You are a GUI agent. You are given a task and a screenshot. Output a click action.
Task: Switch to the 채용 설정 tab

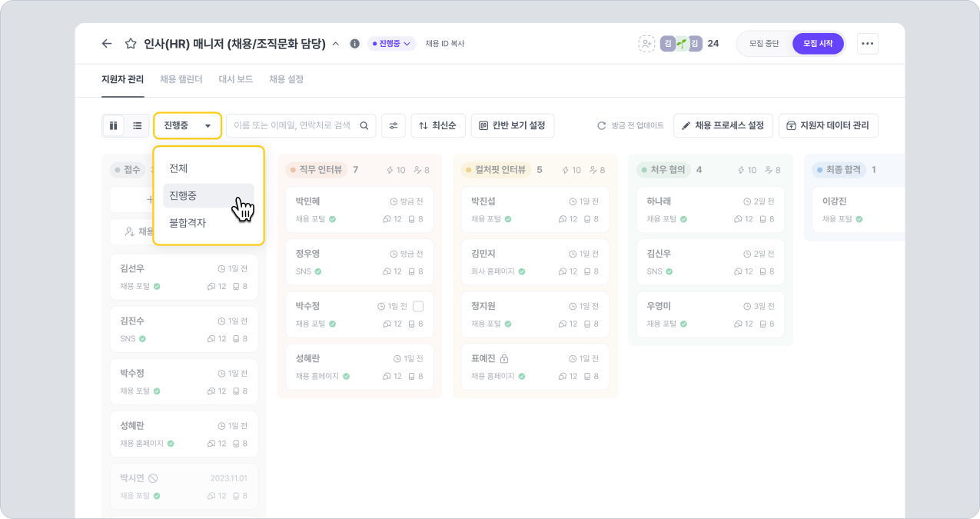[x=286, y=79]
